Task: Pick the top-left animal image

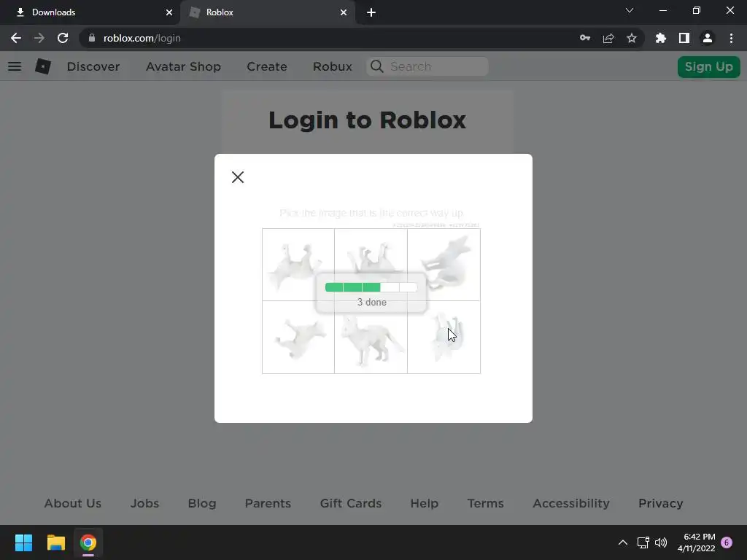Action: (x=298, y=265)
